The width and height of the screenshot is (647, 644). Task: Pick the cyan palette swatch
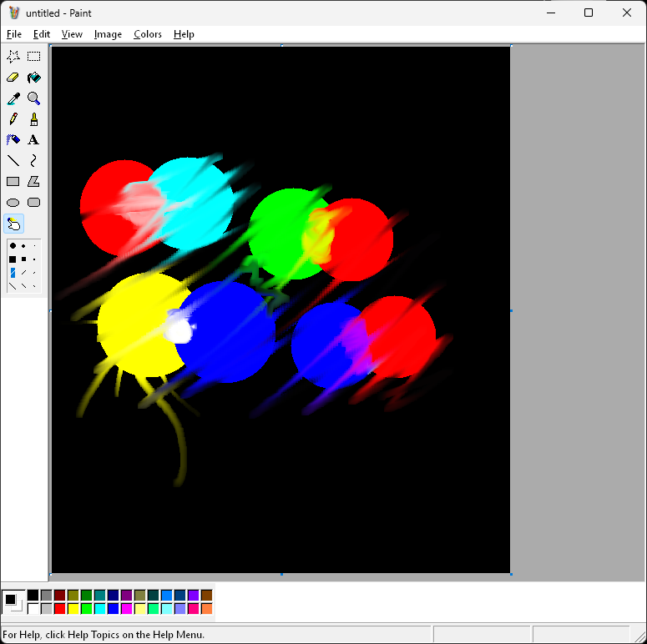[100, 608]
